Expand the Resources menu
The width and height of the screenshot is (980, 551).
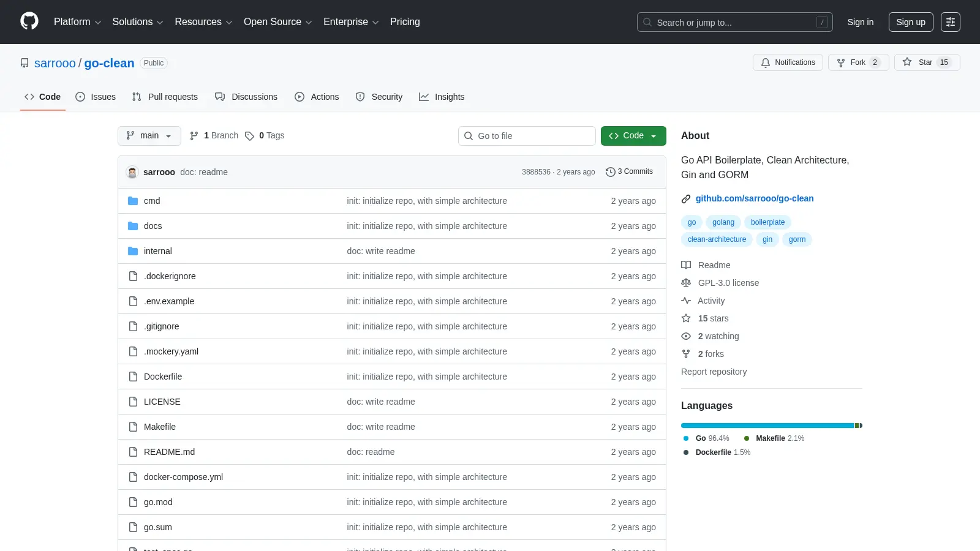pyautogui.click(x=203, y=22)
